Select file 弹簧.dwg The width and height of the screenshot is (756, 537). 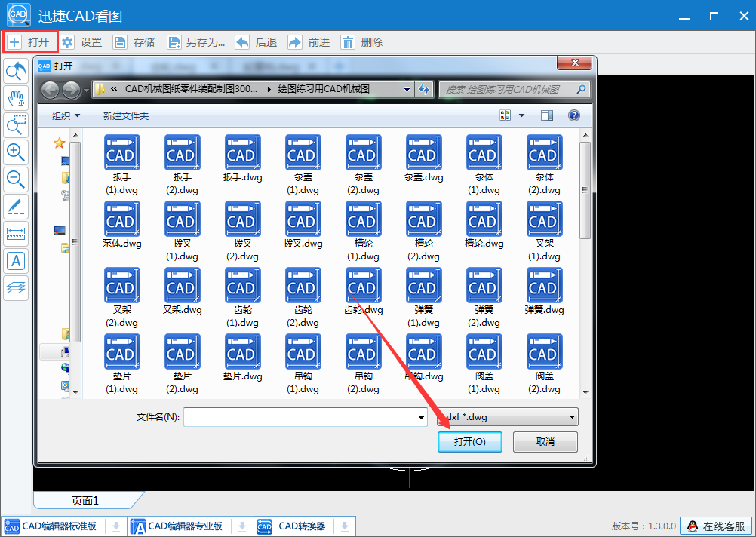(544, 292)
